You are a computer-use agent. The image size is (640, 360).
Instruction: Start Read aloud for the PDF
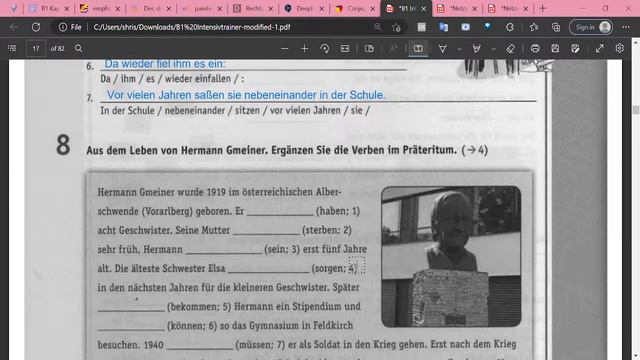click(393, 49)
